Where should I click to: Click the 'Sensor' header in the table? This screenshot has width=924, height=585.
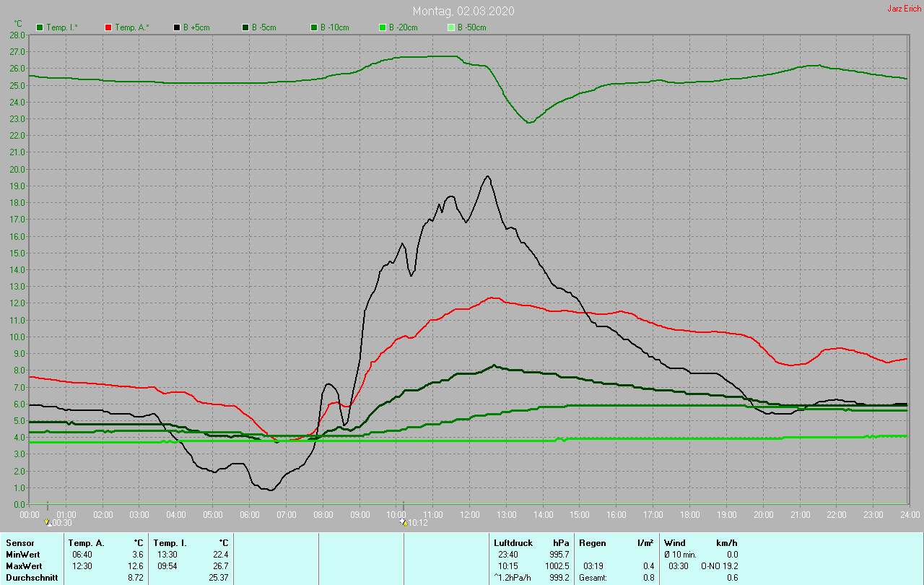[x=19, y=542]
